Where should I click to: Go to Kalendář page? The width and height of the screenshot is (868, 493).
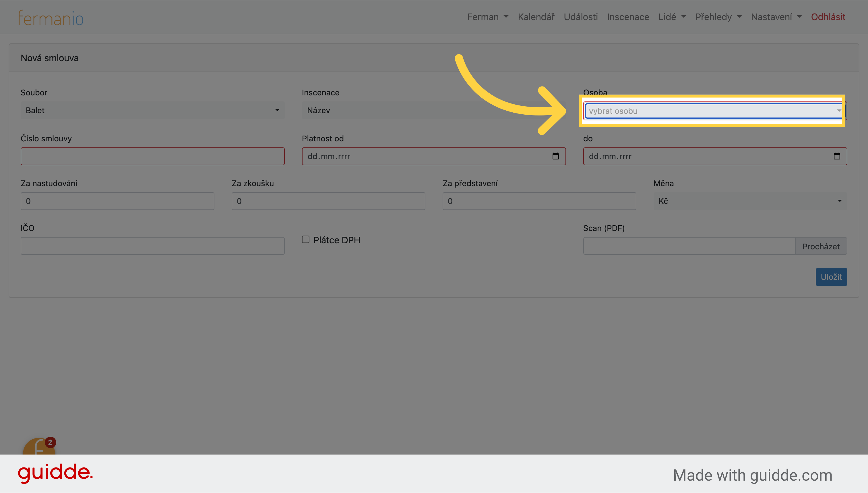coord(536,17)
